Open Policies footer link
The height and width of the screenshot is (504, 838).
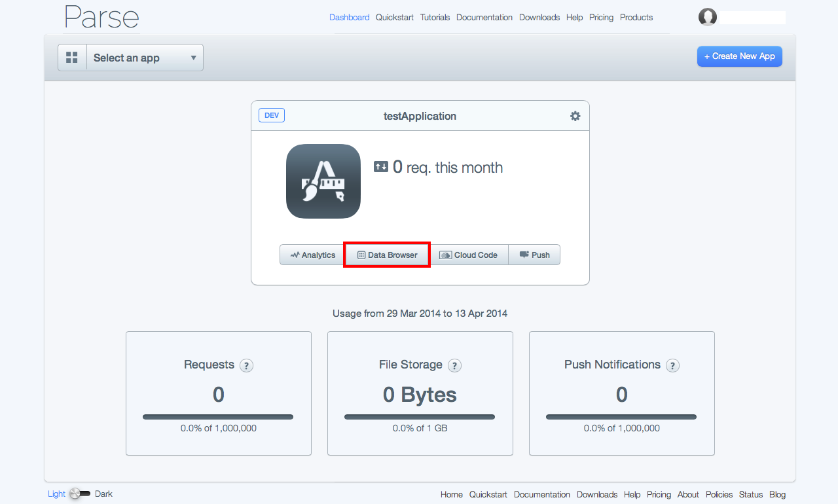point(719,495)
